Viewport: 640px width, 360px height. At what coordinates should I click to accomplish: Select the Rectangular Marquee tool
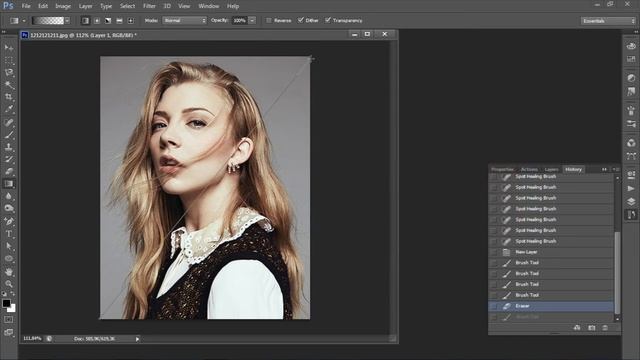coord(9,60)
